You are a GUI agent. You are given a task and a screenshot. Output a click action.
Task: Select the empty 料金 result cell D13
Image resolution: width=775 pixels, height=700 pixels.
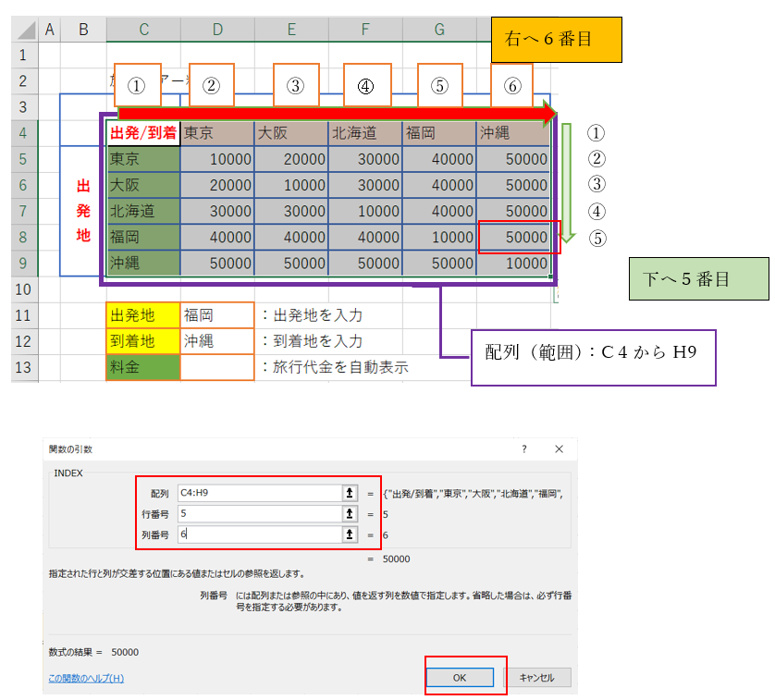(217, 367)
